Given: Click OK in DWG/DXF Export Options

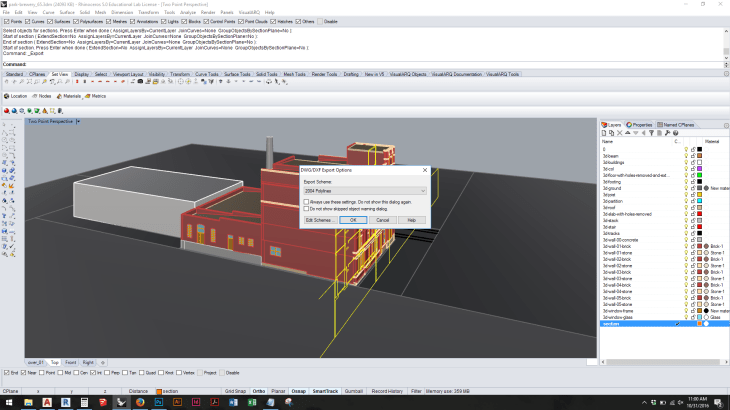Looking at the screenshot, I should (353, 219).
